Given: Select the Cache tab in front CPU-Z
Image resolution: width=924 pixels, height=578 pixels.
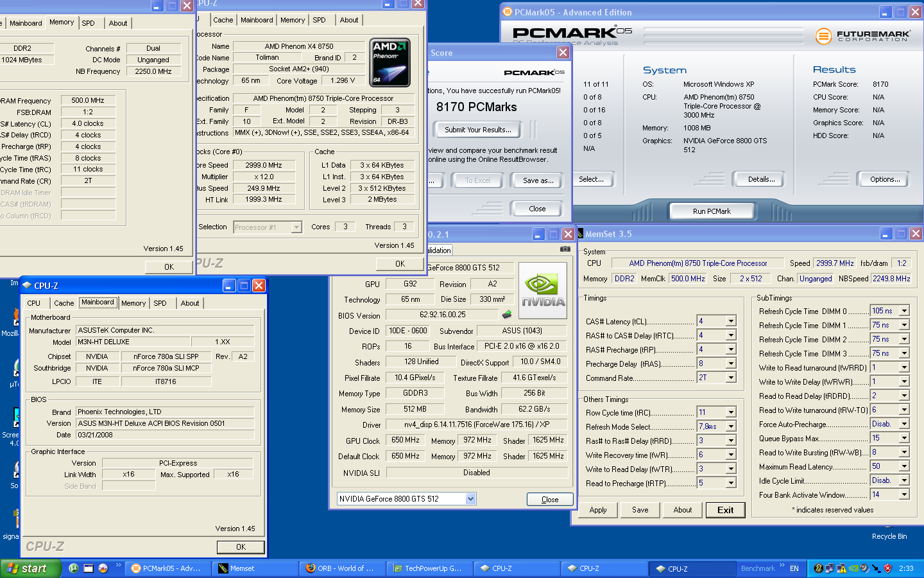Looking at the screenshot, I should pyautogui.click(x=64, y=303).
